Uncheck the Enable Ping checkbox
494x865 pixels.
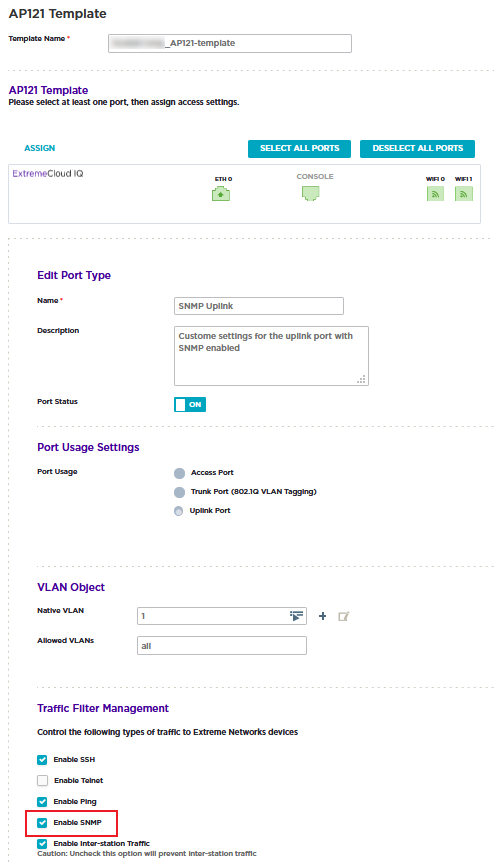(x=42, y=801)
